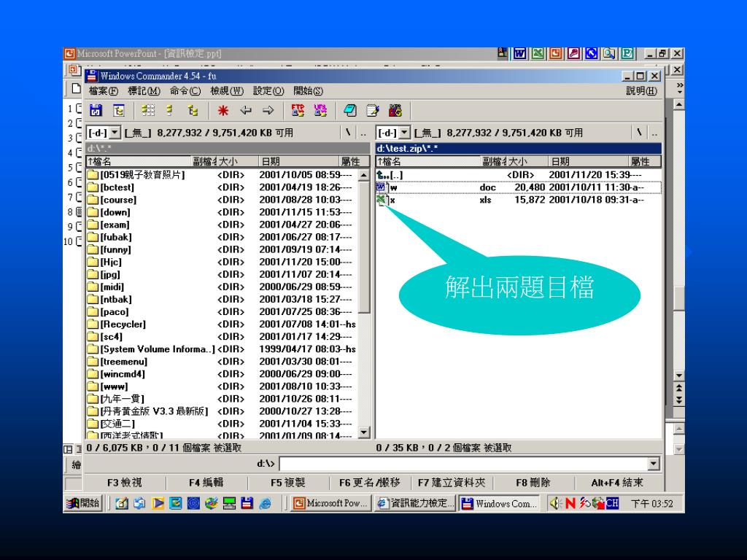Select the [course] folder

(x=222, y=200)
